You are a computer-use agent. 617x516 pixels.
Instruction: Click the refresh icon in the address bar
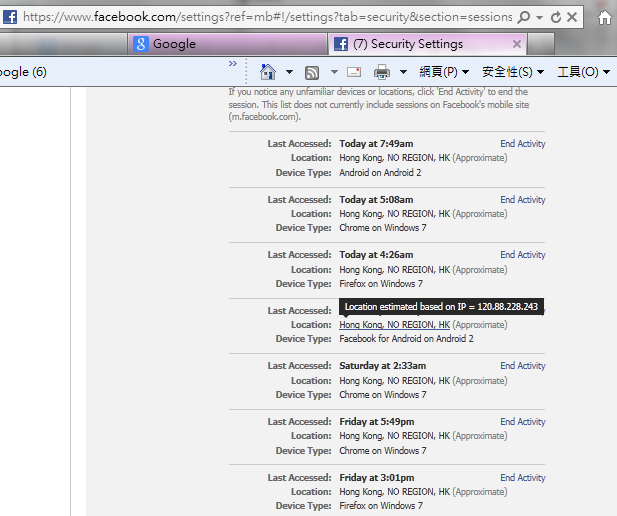click(556, 18)
